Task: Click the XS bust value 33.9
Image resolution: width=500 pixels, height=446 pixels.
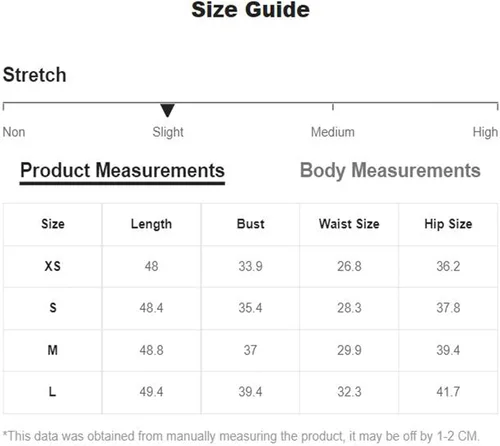Action: coord(250,266)
